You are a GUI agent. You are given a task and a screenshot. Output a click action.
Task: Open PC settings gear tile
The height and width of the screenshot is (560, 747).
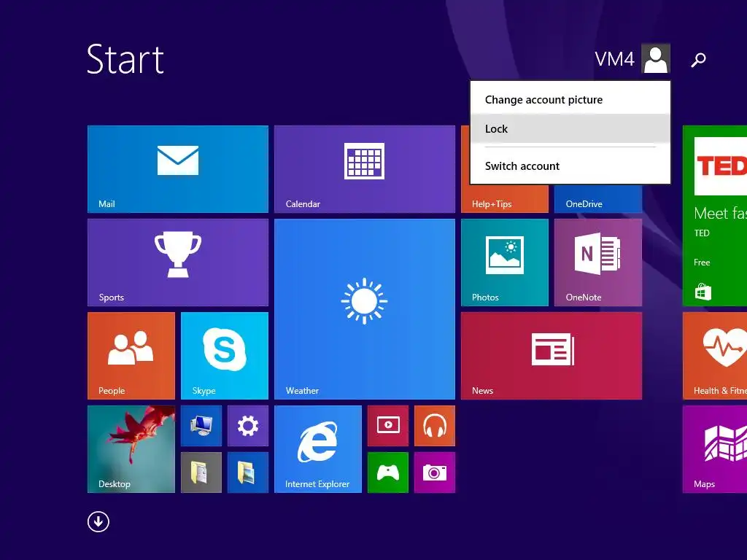[248, 426]
